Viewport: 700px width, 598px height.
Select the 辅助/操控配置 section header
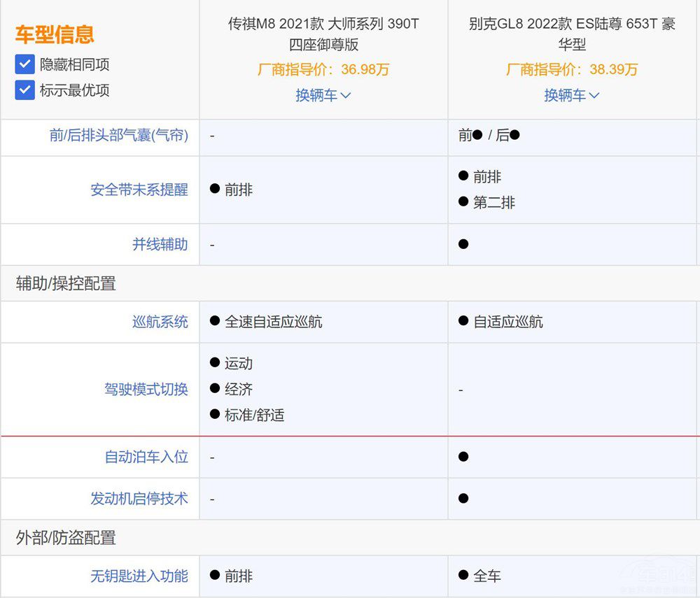pyautogui.click(x=66, y=283)
